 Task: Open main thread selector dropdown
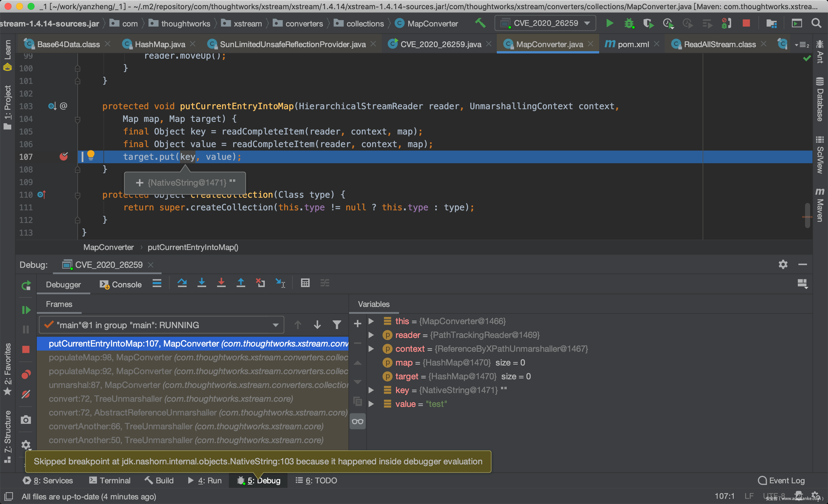click(x=162, y=325)
